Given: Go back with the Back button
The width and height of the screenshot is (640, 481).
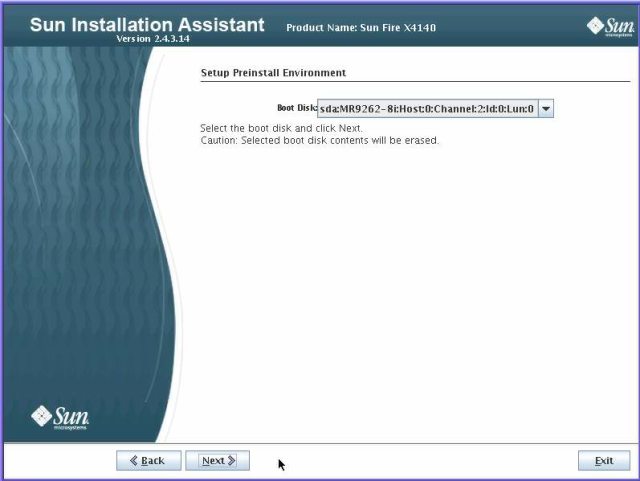Looking at the screenshot, I should [x=149, y=461].
